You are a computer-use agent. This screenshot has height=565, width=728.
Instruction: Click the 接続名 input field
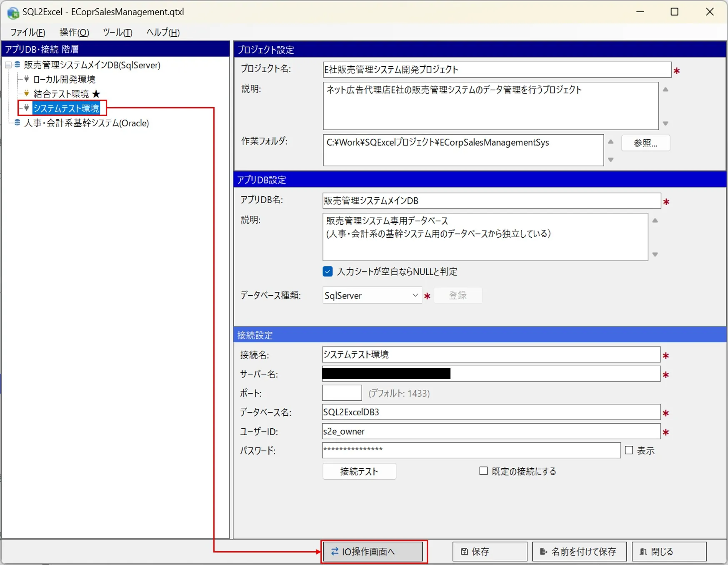[x=491, y=354]
